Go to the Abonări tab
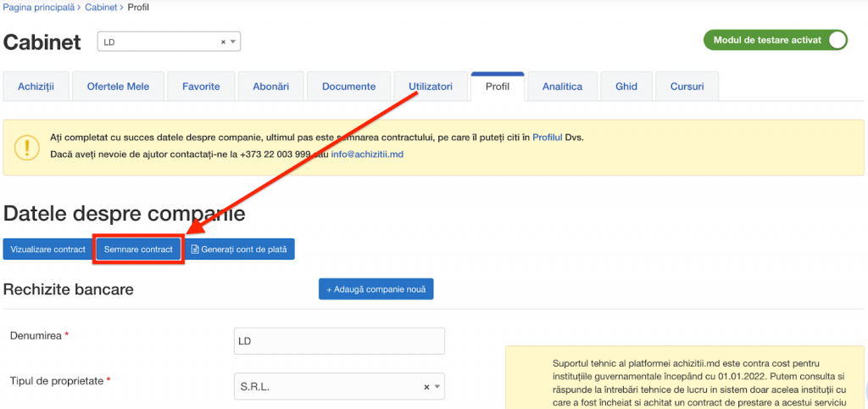This screenshot has width=868, height=409. click(270, 87)
